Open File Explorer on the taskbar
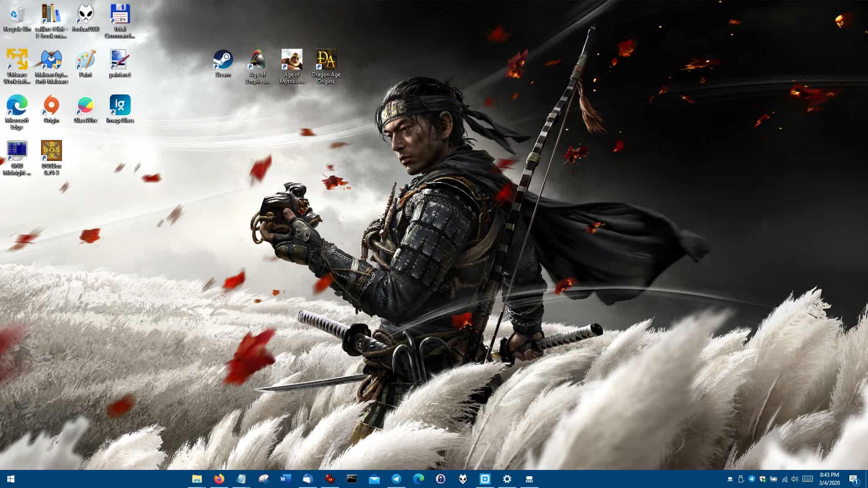The width and height of the screenshot is (868, 488). tap(197, 479)
